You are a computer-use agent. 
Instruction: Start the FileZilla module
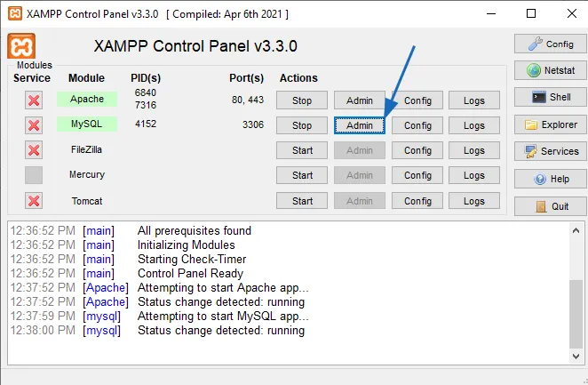coord(302,151)
